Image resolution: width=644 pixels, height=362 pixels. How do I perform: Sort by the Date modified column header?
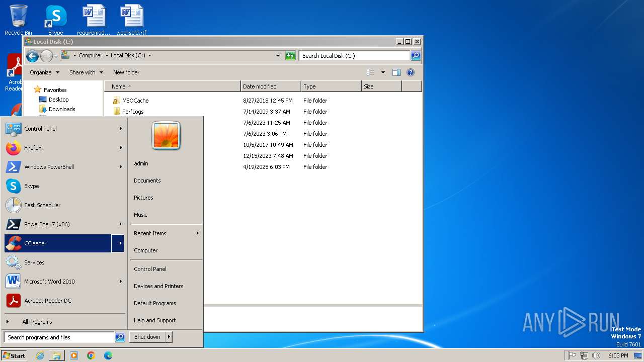pyautogui.click(x=271, y=86)
